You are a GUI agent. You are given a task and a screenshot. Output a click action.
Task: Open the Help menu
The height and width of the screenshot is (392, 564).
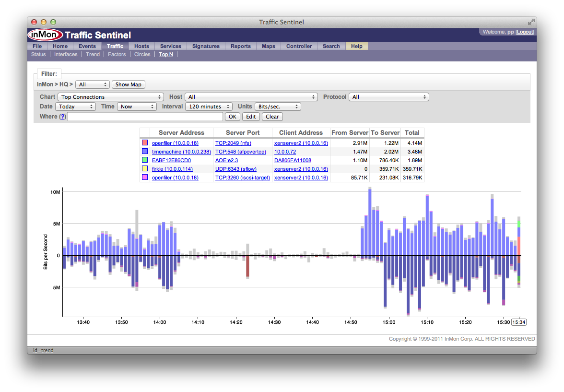[x=357, y=46]
